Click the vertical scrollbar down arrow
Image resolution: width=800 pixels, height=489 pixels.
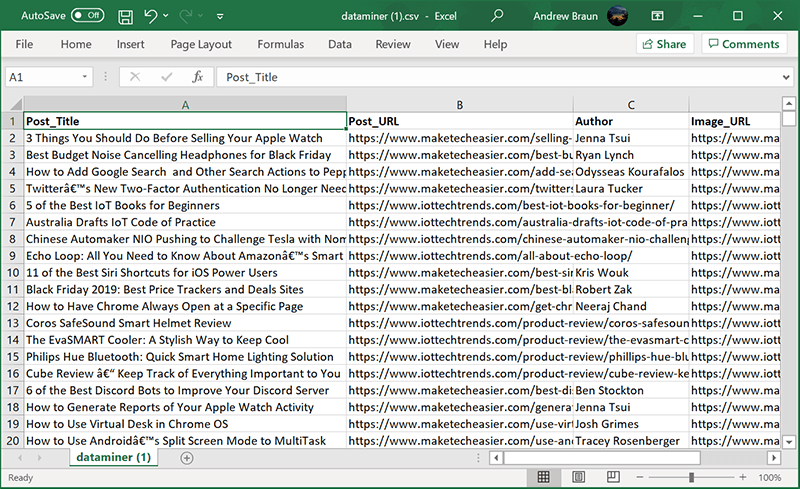click(789, 442)
